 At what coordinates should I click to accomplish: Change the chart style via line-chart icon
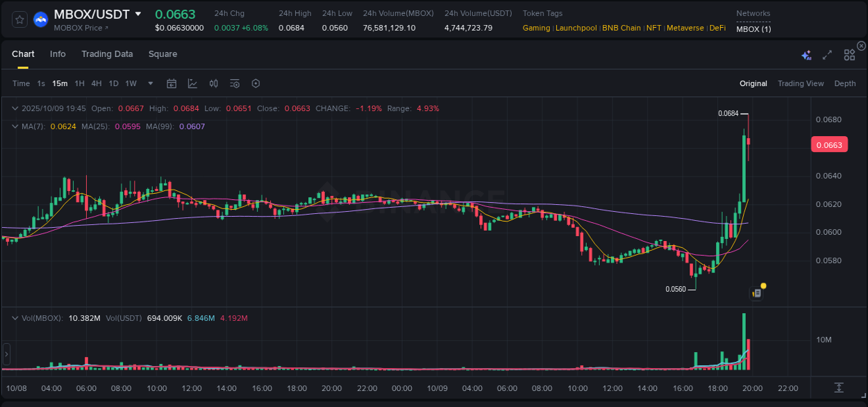click(x=192, y=83)
